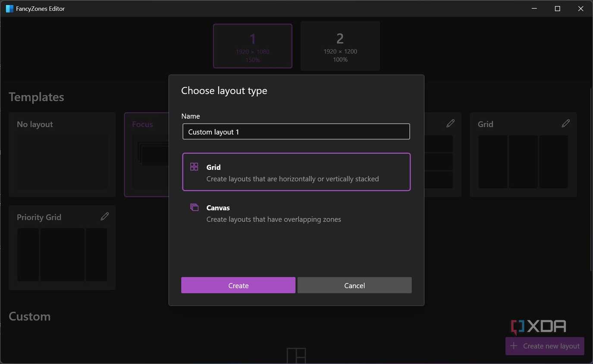Click the Grid icon in the dialog
This screenshot has height=364, width=593.
(194, 167)
